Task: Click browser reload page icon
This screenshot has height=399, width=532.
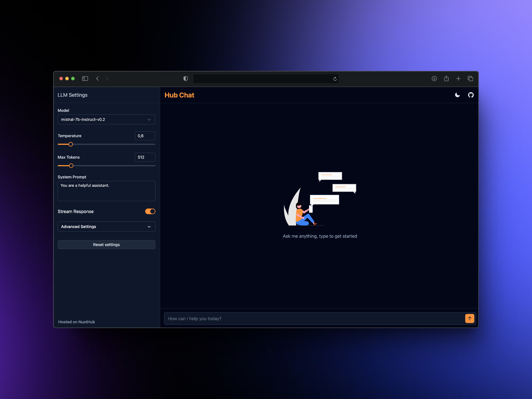Action: coord(335,79)
